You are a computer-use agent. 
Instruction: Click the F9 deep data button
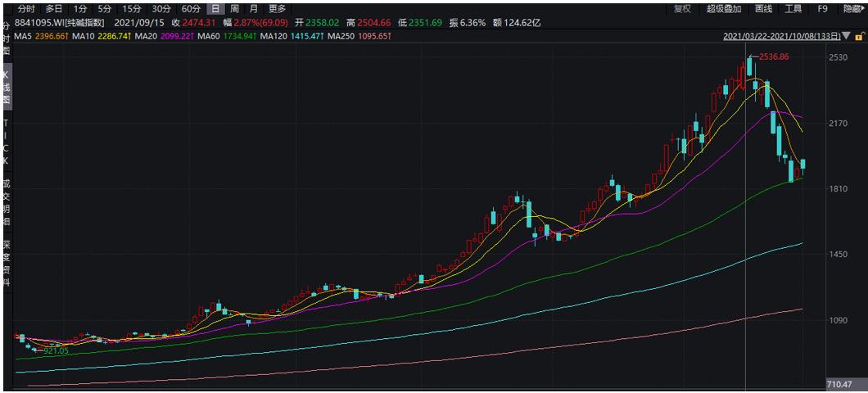pyautogui.click(x=822, y=8)
